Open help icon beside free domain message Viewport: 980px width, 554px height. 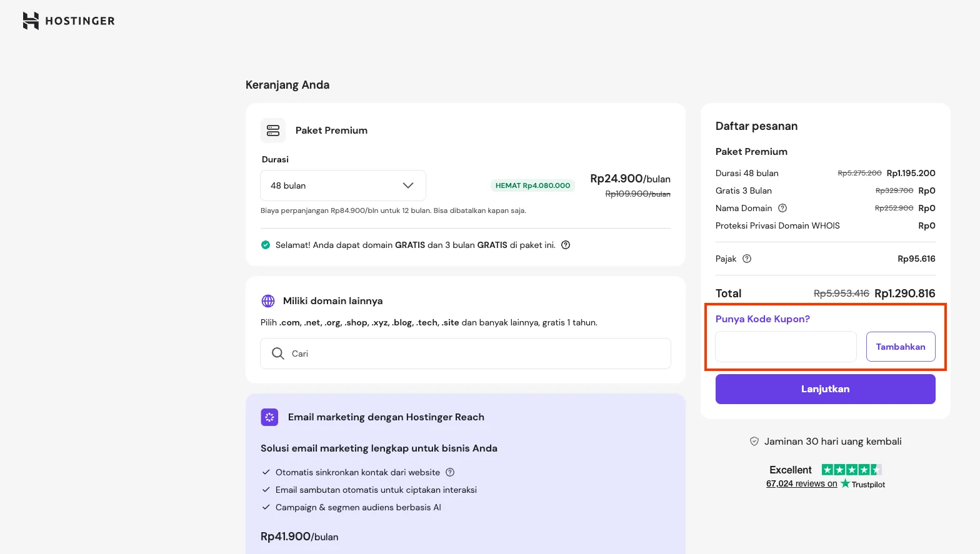click(566, 245)
